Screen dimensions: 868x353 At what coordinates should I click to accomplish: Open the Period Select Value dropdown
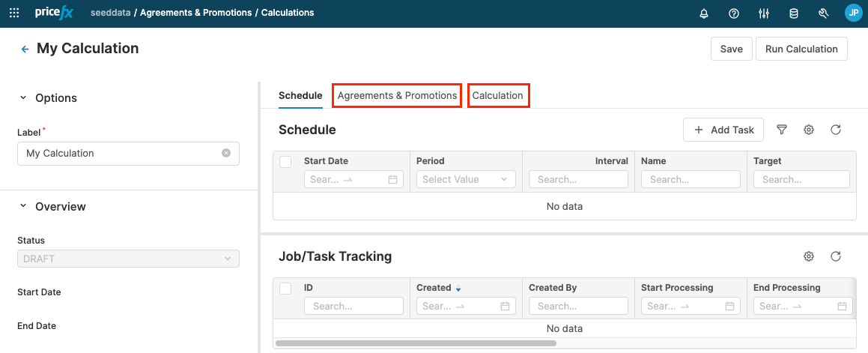[x=464, y=179]
